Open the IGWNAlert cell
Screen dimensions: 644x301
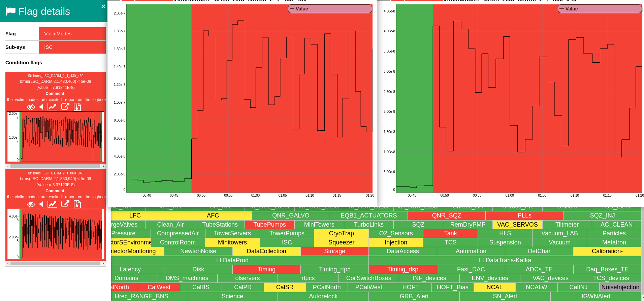(596, 296)
